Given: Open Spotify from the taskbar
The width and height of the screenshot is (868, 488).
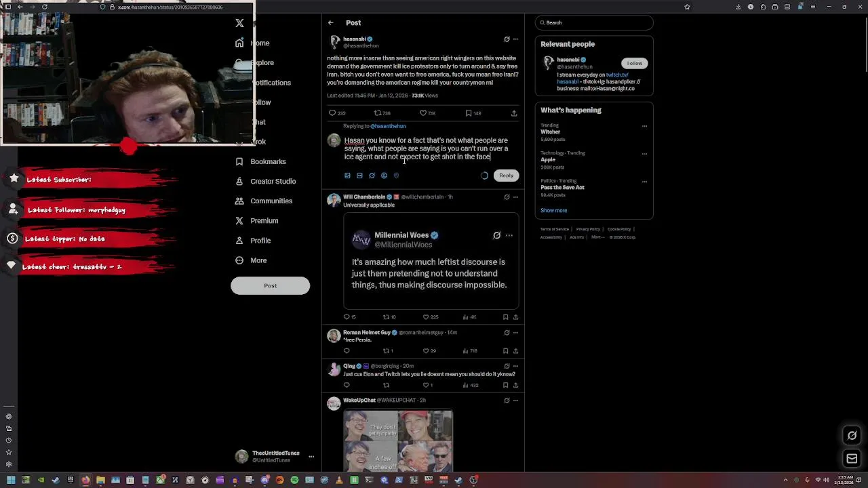Looking at the screenshot, I should [x=294, y=481].
